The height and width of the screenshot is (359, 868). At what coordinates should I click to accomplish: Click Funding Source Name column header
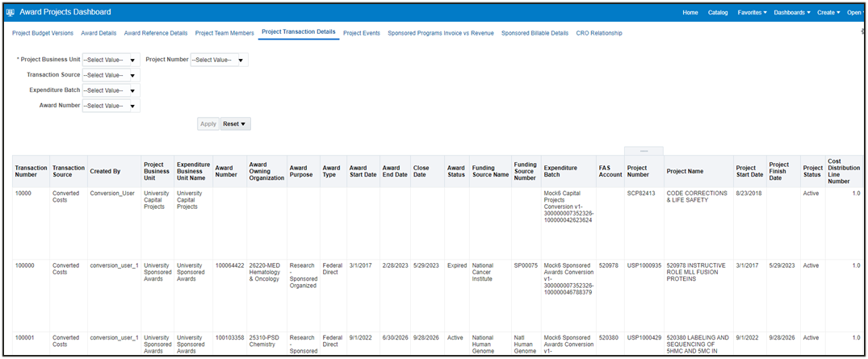[490, 171]
